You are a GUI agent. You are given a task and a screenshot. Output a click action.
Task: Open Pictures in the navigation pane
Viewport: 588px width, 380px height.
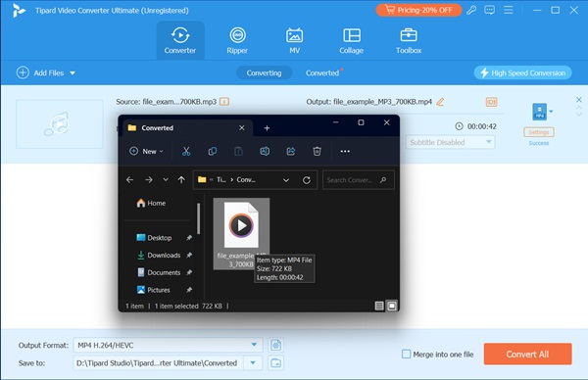[x=154, y=290]
